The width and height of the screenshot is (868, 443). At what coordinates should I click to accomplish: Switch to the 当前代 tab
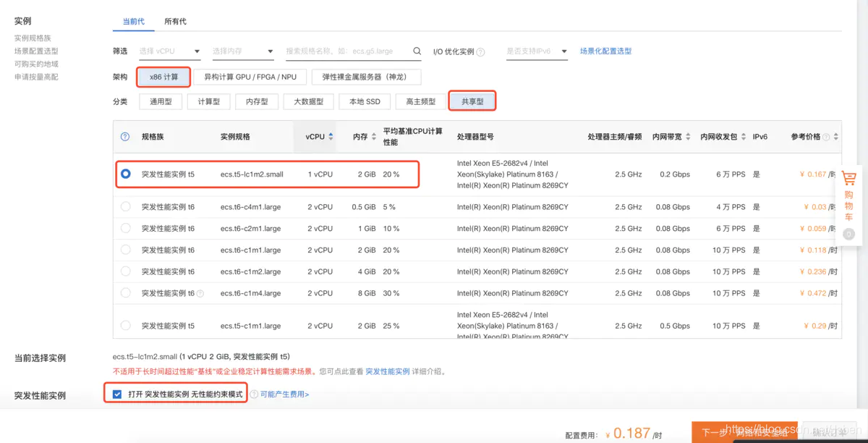click(133, 22)
